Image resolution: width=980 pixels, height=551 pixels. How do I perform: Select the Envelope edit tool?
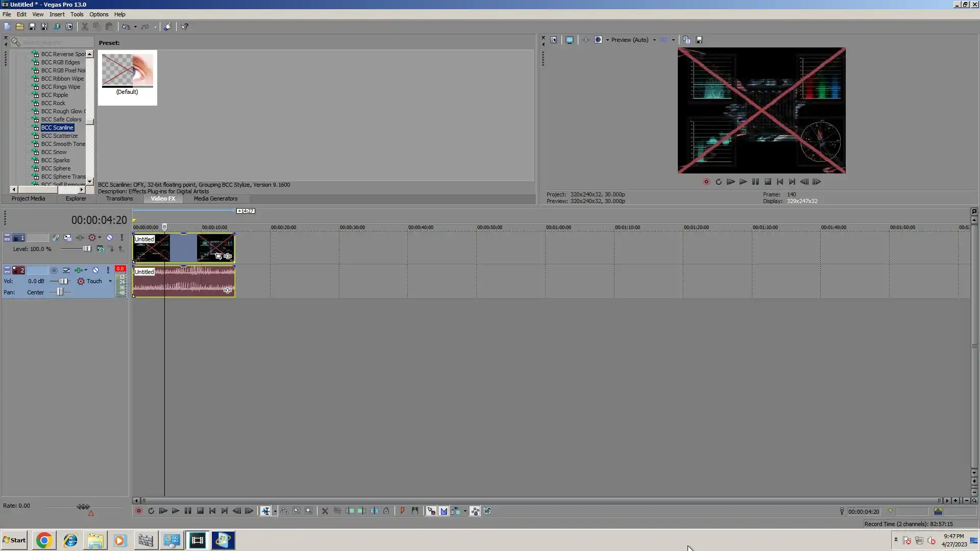tap(284, 511)
